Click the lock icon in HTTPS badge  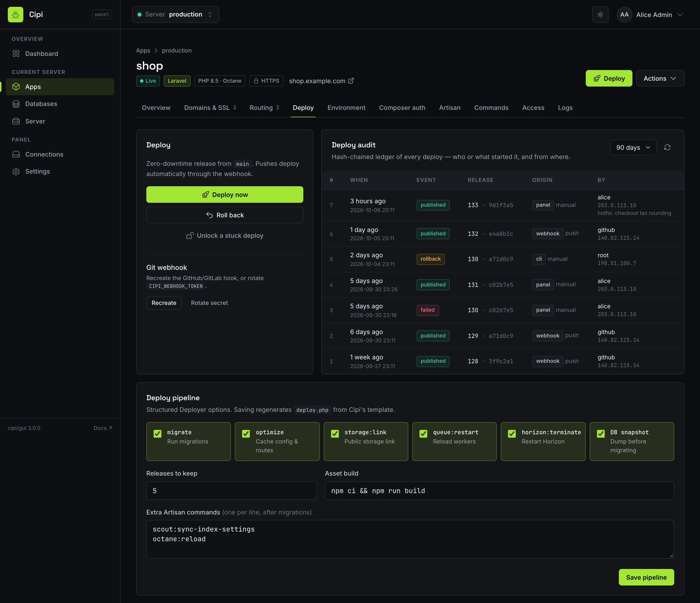256,81
